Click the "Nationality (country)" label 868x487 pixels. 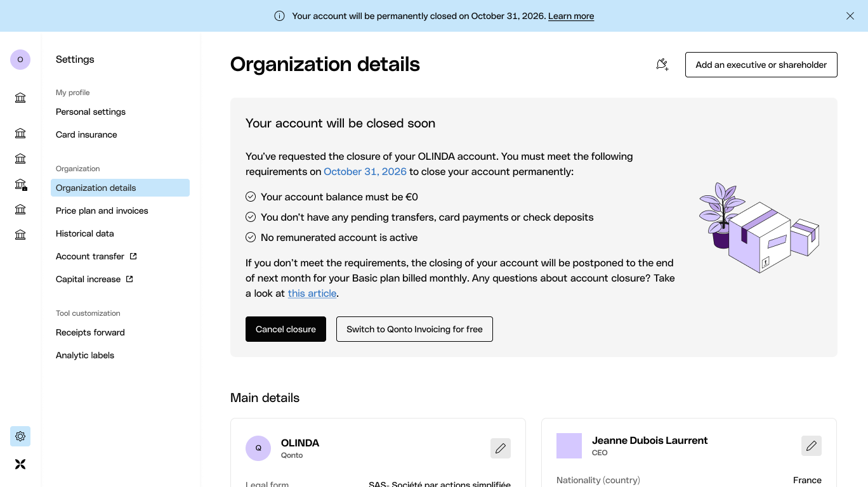click(x=598, y=480)
